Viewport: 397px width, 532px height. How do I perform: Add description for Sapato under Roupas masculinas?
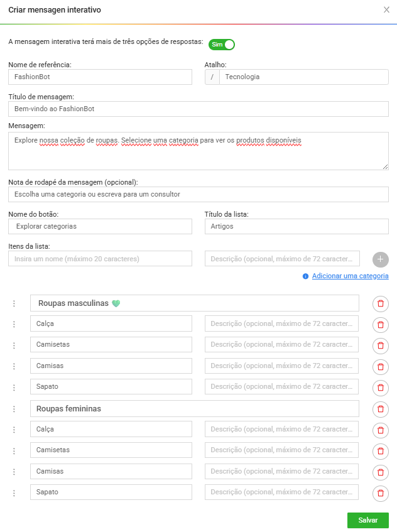281,387
